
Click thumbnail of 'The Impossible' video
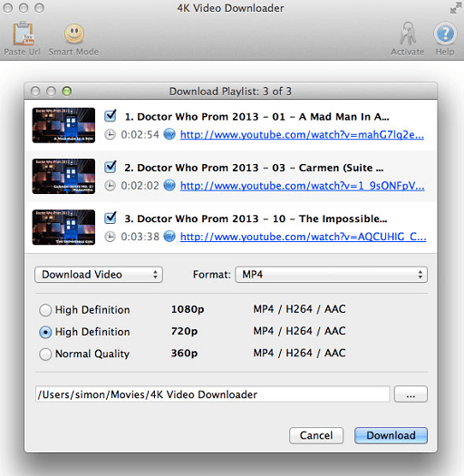coord(63,228)
